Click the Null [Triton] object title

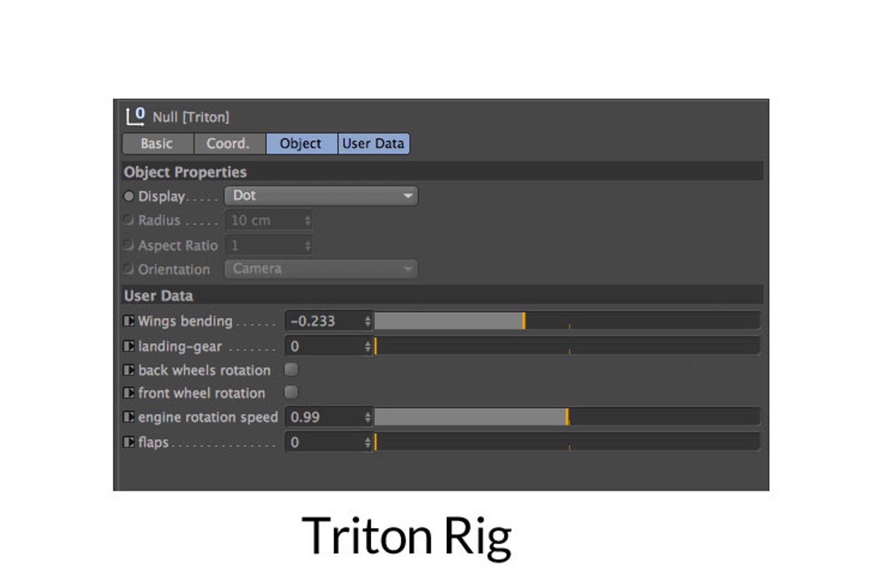tap(191, 117)
